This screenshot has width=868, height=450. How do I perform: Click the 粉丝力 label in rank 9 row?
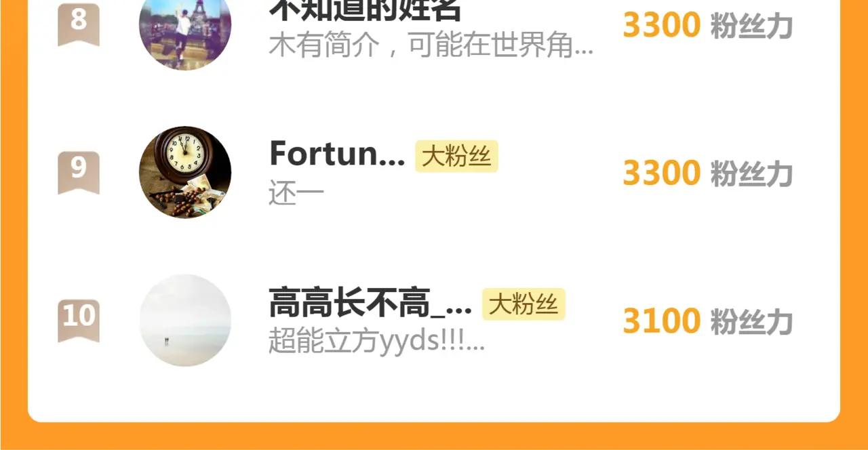(x=751, y=173)
